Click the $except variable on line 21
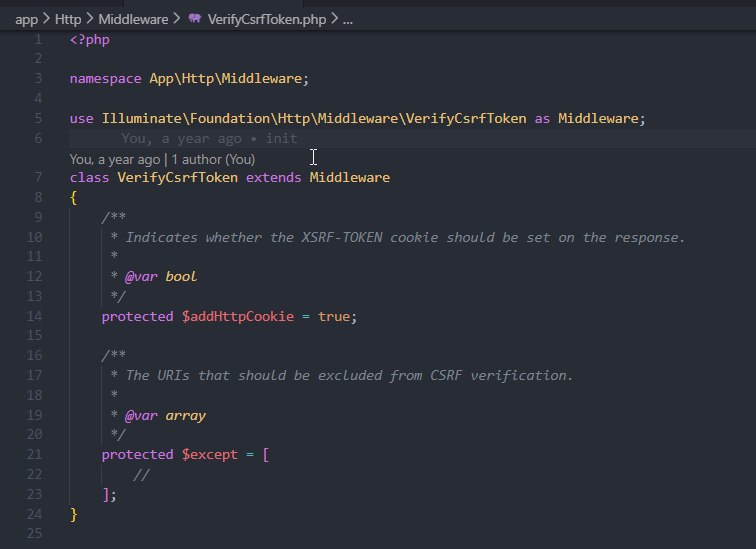The image size is (756, 549). tap(210, 455)
